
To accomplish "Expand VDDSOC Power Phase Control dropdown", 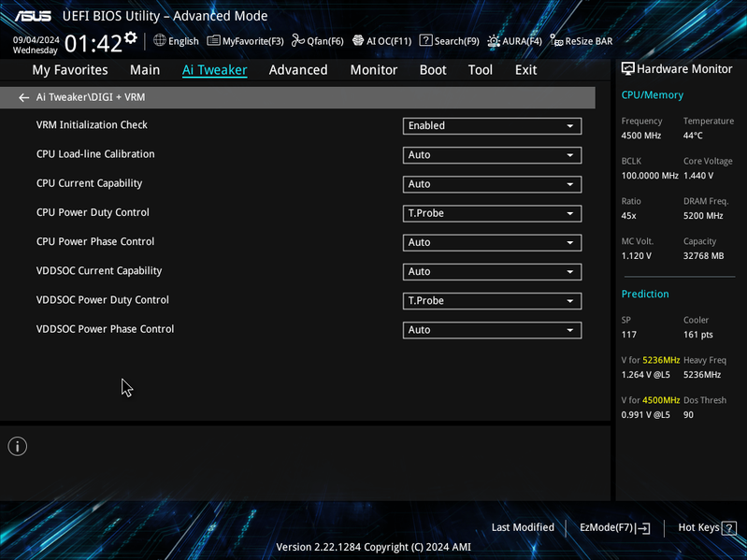I will pos(492,330).
